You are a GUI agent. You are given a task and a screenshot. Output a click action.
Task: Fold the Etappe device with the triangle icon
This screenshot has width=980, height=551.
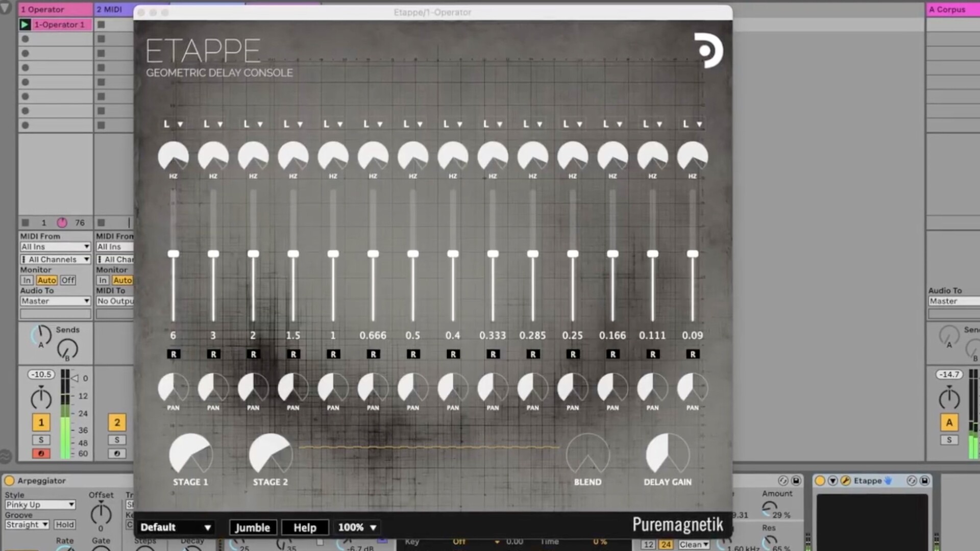point(833,481)
